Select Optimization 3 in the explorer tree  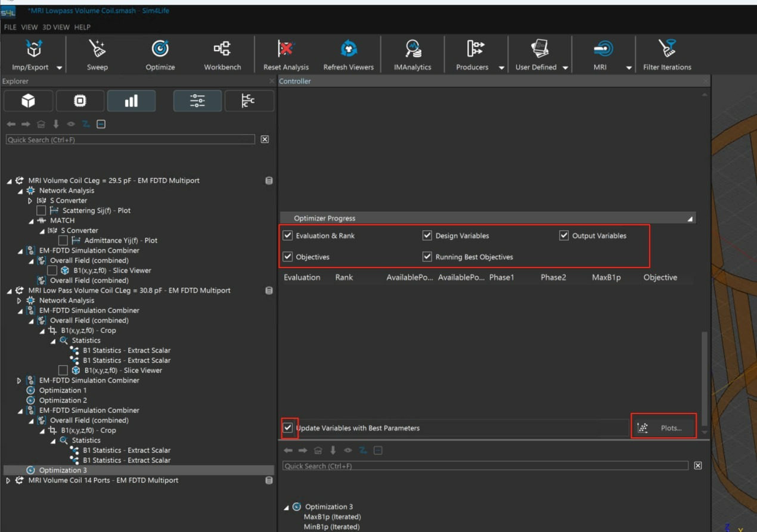tap(63, 470)
